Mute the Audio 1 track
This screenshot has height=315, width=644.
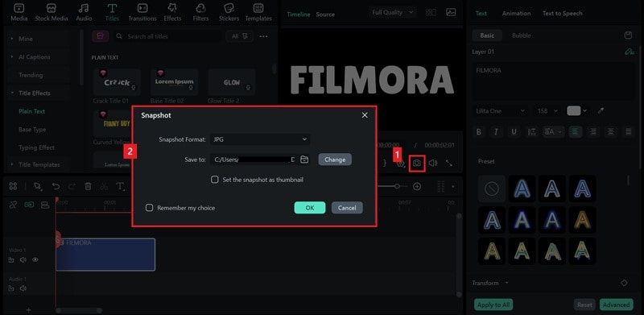coord(23,288)
